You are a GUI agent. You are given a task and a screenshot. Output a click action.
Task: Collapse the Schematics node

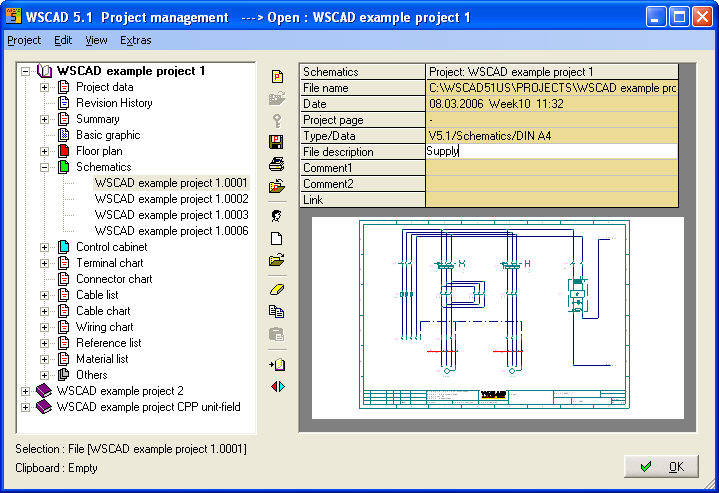click(x=44, y=167)
